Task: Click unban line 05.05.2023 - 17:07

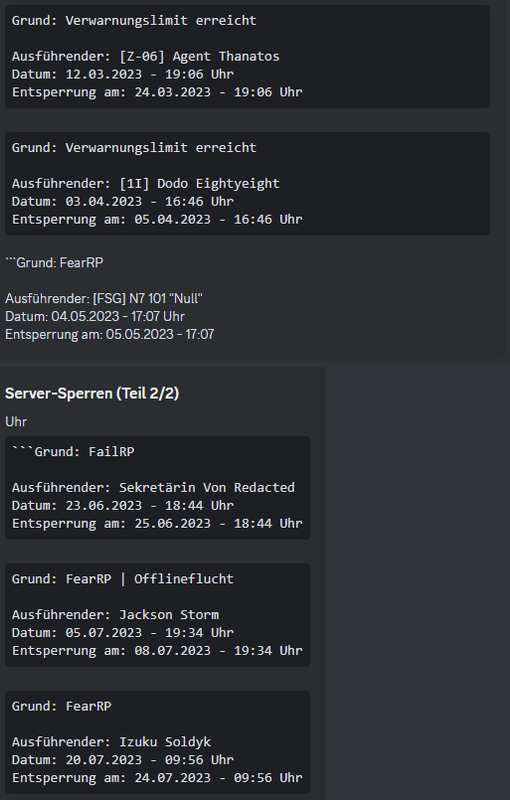Action: click(x=110, y=334)
